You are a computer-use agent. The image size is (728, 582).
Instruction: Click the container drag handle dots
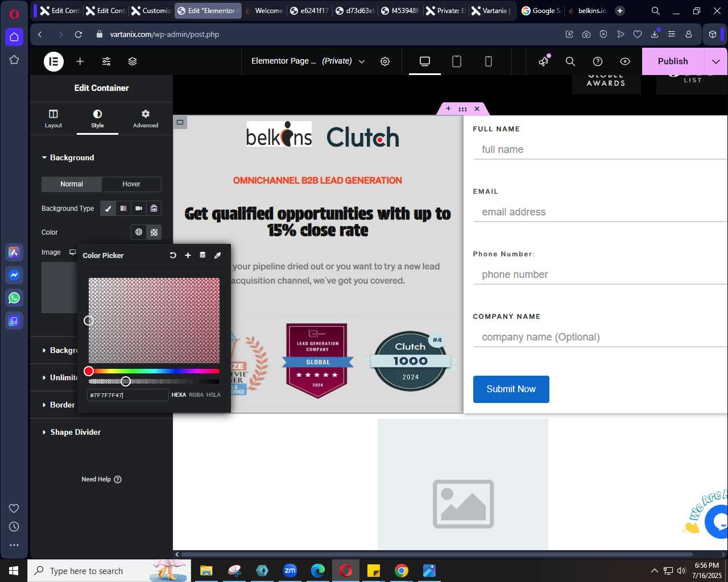coord(463,109)
